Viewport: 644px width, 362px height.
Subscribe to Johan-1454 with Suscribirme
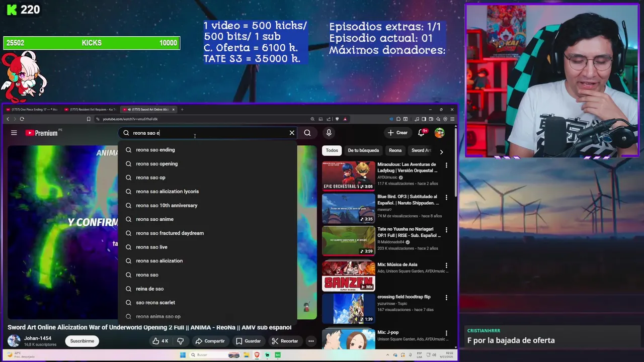click(x=82, y=341)
